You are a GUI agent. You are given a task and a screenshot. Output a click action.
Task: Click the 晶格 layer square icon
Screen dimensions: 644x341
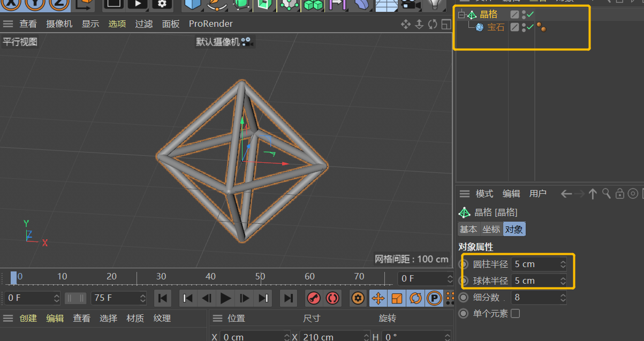pyautogui.click(x=514, y=14)
